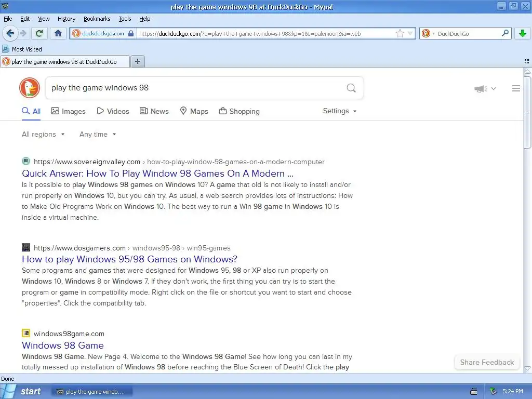Viewport: 532px width, 399px height.
Task: Click the magnifier in browser search box
Action: [505, 33]
